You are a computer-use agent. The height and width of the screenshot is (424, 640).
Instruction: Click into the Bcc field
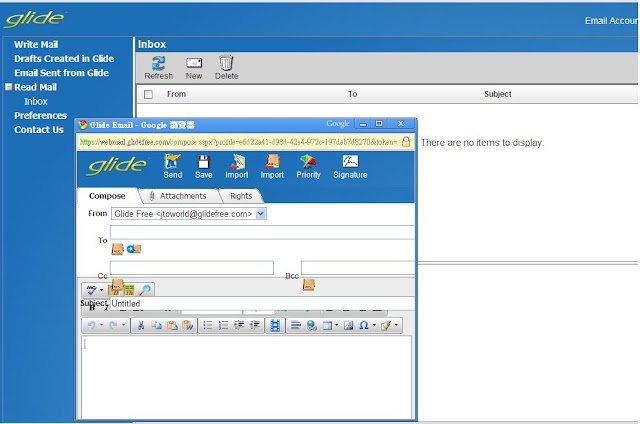pos(358,268)
